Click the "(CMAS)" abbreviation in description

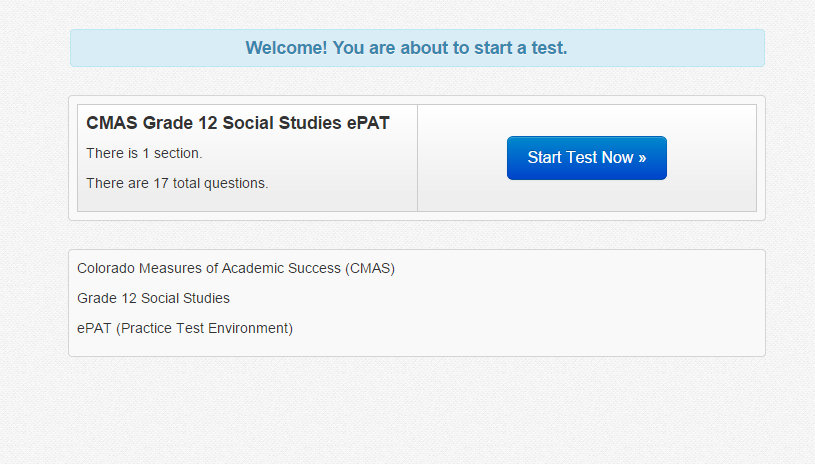[371, 269]
